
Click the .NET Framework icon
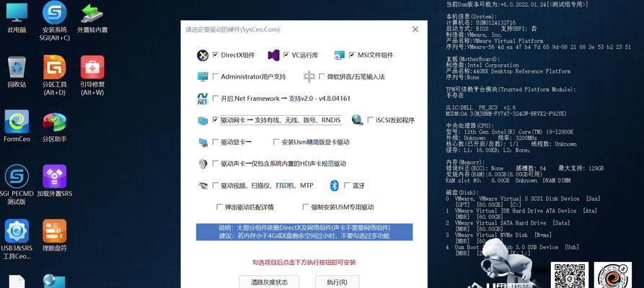[x=202, y=99]
